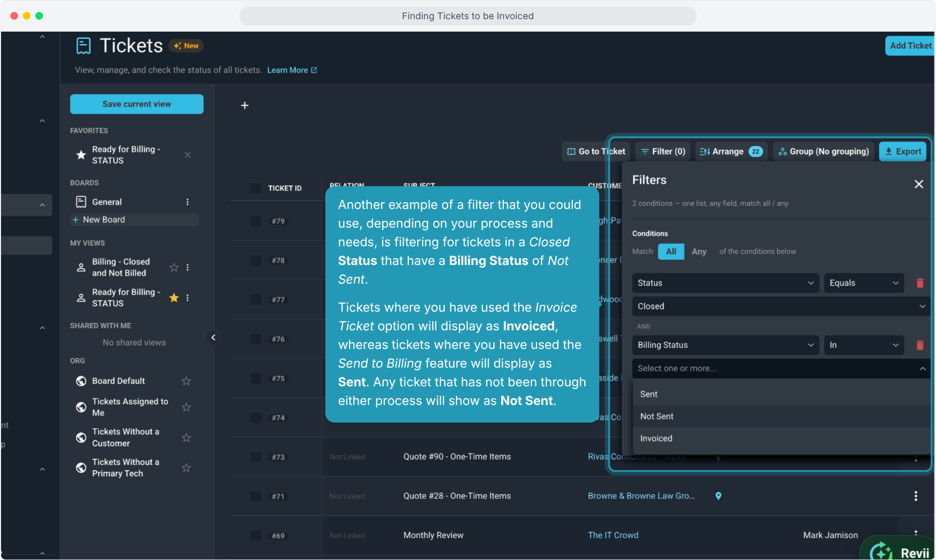This screenshot has width=936, height=560.
Task: Check the box for ticket #77
Action: click(x=256, y=300)
